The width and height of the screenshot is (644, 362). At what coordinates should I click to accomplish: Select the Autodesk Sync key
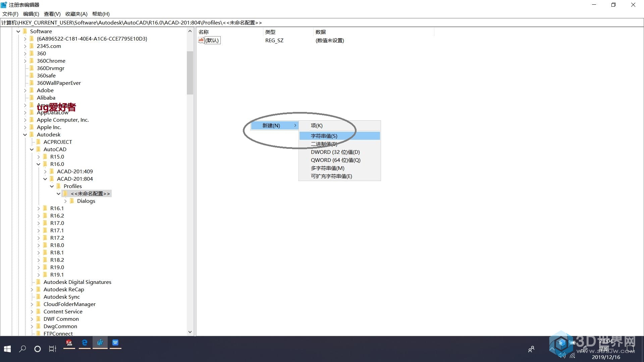(x=62, y=297)
